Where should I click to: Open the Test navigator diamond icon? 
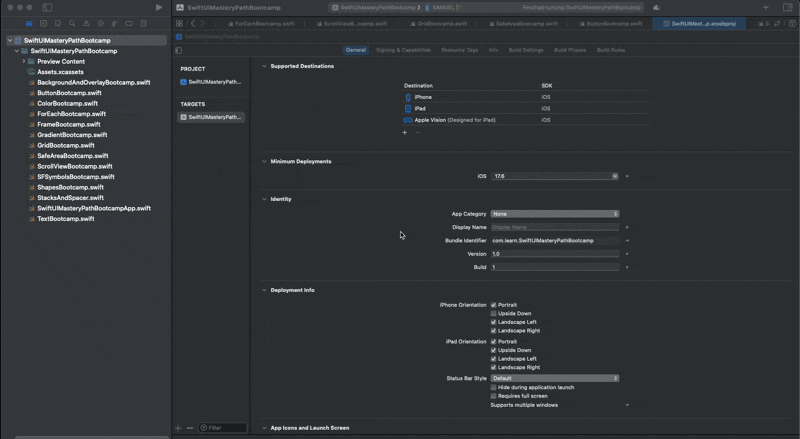[101, 23]
